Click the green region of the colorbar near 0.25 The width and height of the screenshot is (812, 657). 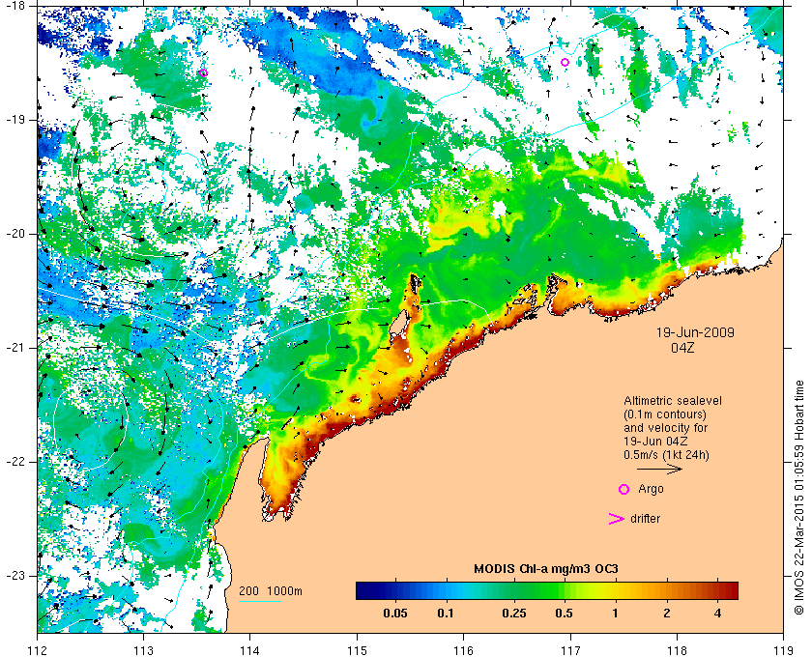pos(513,590)
